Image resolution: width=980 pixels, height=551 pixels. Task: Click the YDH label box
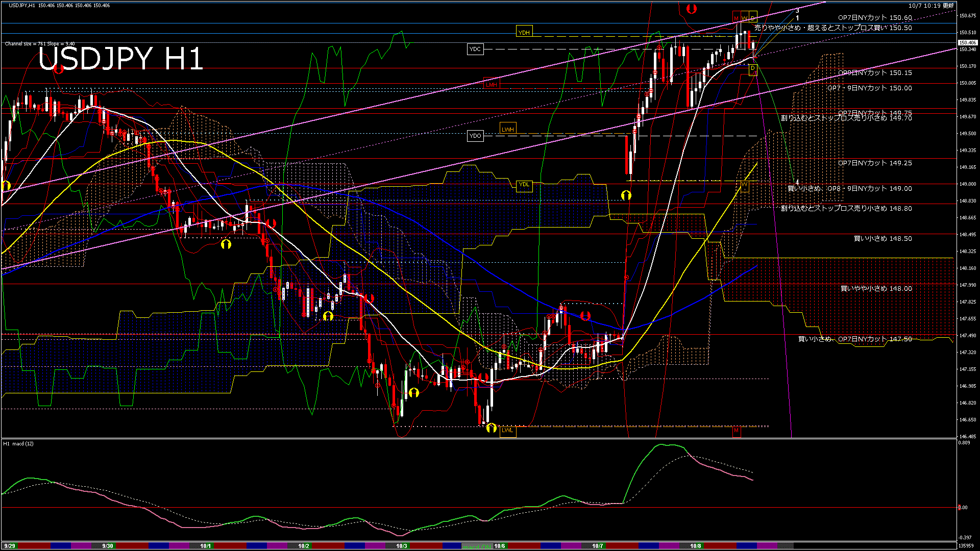pyautogui.click(x=524, y=33)
